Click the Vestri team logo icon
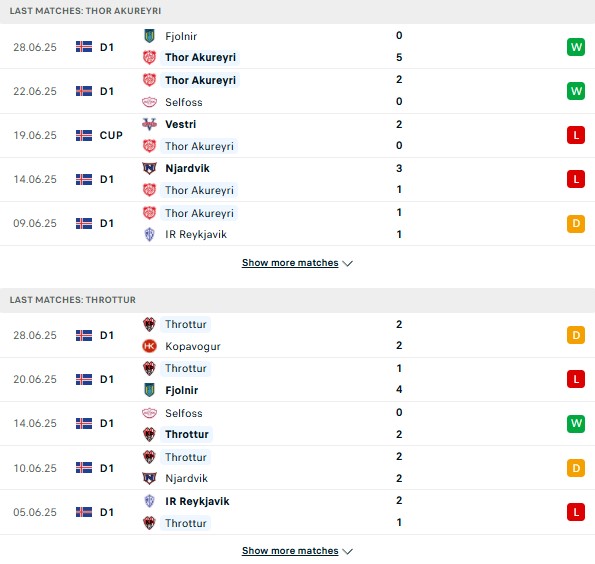The width and height of the screenshot is (595, 564). (x=149, y=124)
